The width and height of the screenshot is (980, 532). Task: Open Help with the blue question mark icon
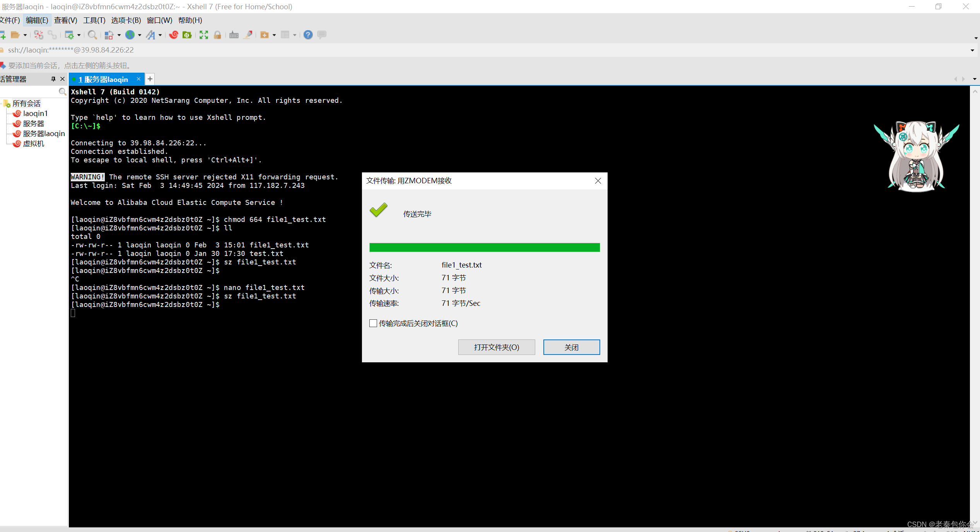click(x=308, y=35)
